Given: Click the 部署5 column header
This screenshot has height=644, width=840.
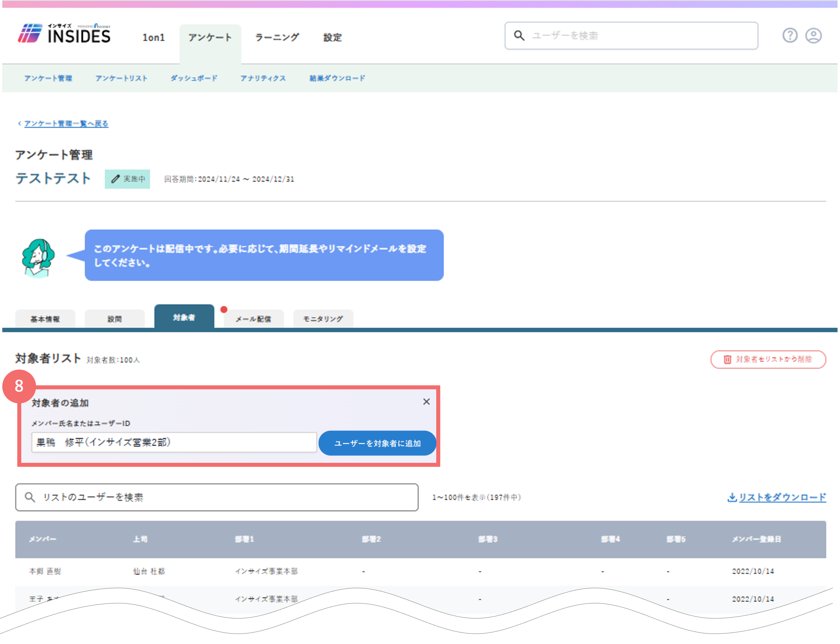Looking at the screenshot, I should (x=676, y=539).
